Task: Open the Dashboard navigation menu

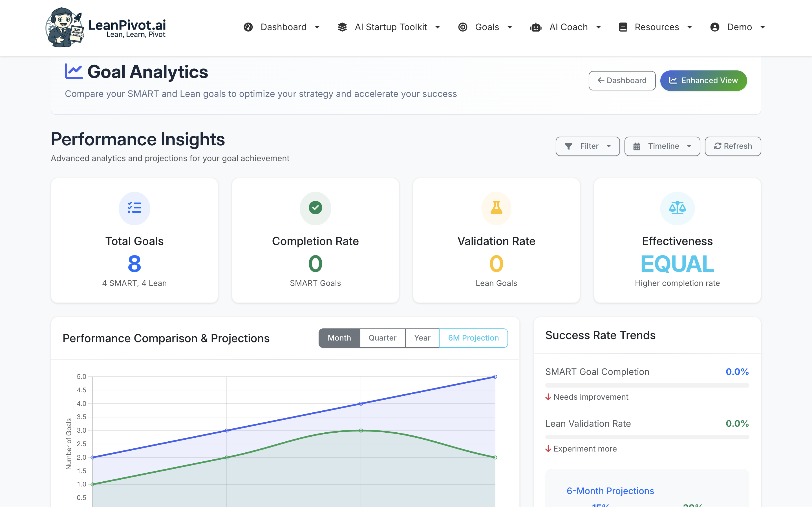Action: [x=284, y=27]
